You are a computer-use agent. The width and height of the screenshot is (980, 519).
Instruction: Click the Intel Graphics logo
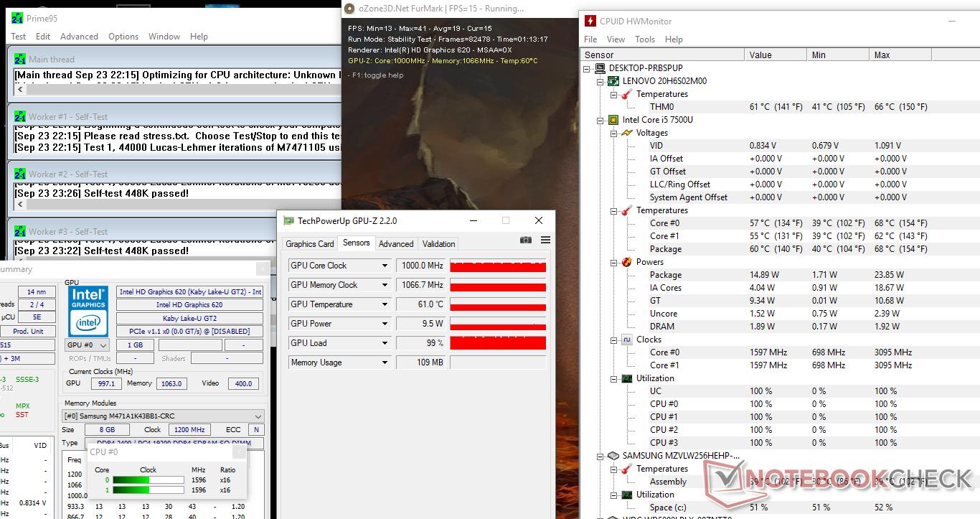[88, 312]
